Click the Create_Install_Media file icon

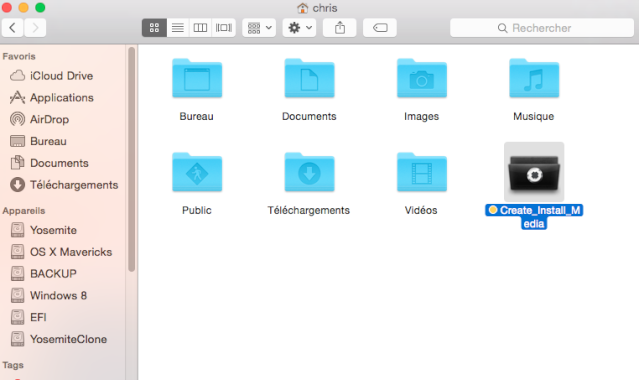coord(534,172)
